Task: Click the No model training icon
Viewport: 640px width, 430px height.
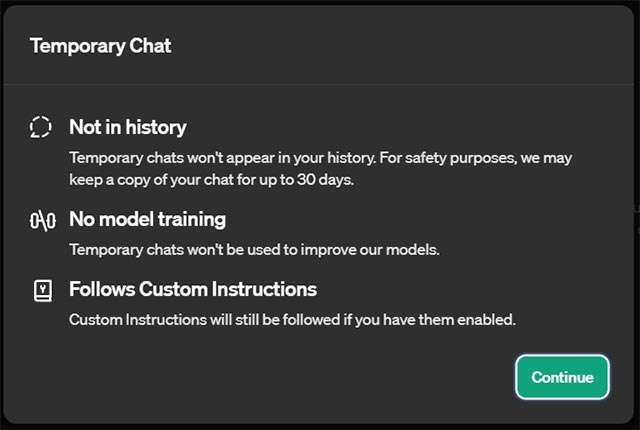Action: 40,219
